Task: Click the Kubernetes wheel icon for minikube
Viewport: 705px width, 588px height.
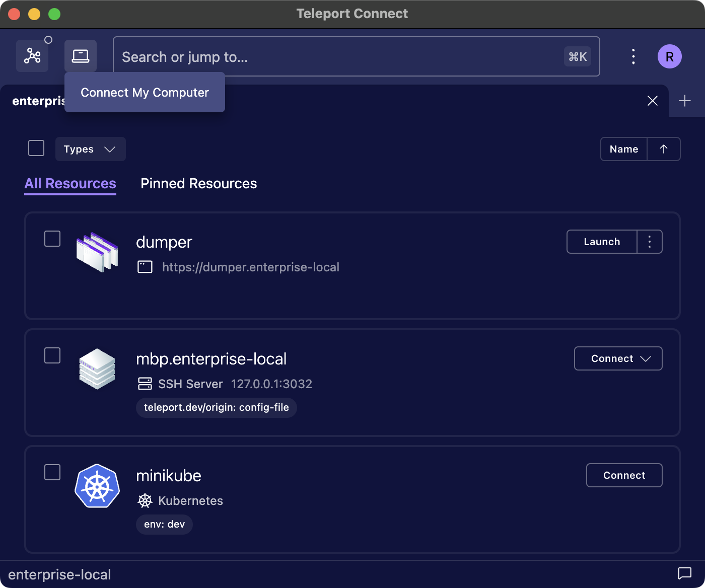Action: 145,500
